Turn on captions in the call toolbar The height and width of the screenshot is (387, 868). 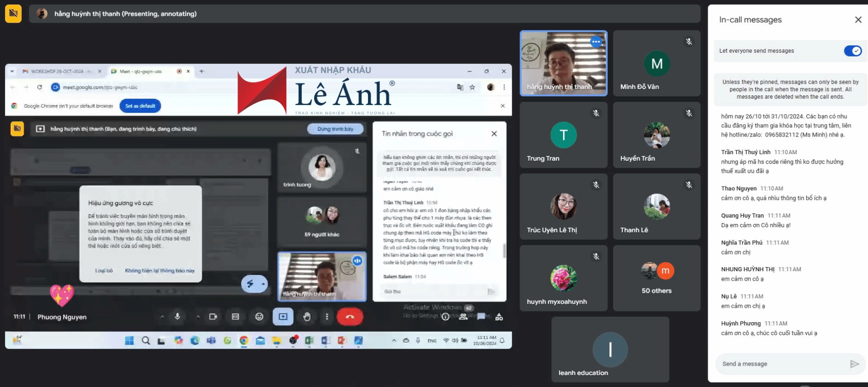pyautogui.click(x=235, y=317)
